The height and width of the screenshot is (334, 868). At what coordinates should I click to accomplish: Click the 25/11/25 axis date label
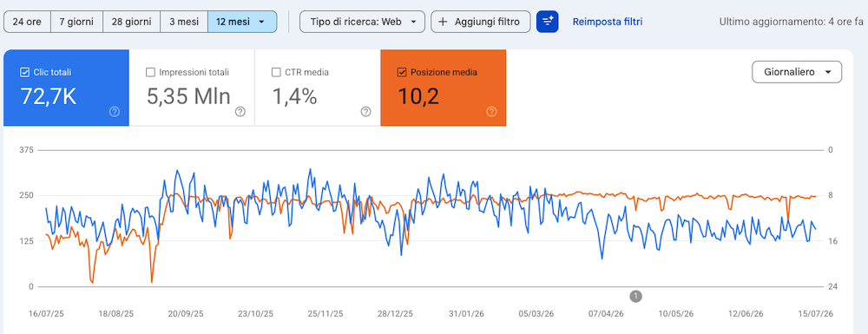pos(325,313)
